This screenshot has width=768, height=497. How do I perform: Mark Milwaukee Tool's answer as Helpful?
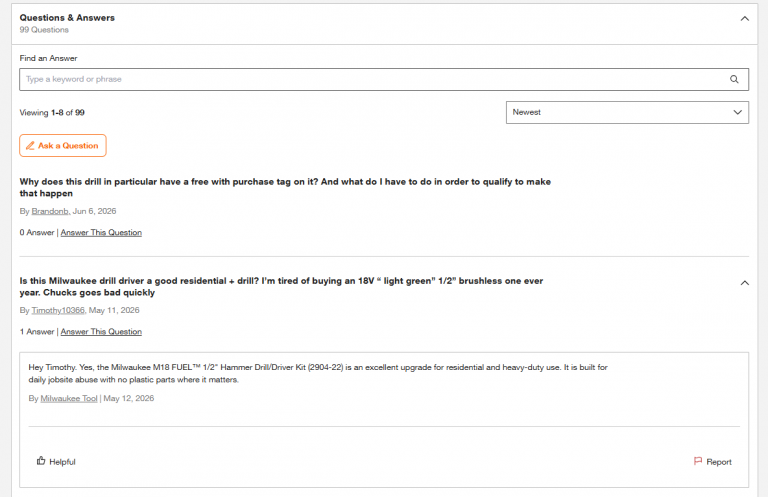pyautogui.click(x=56, y=461)
